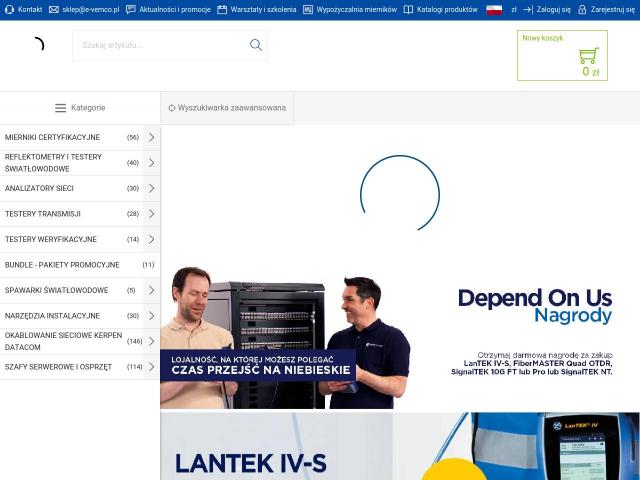640x480 pixels.
Task: Click Zarejestruj się link
Action: coord(613,9)
